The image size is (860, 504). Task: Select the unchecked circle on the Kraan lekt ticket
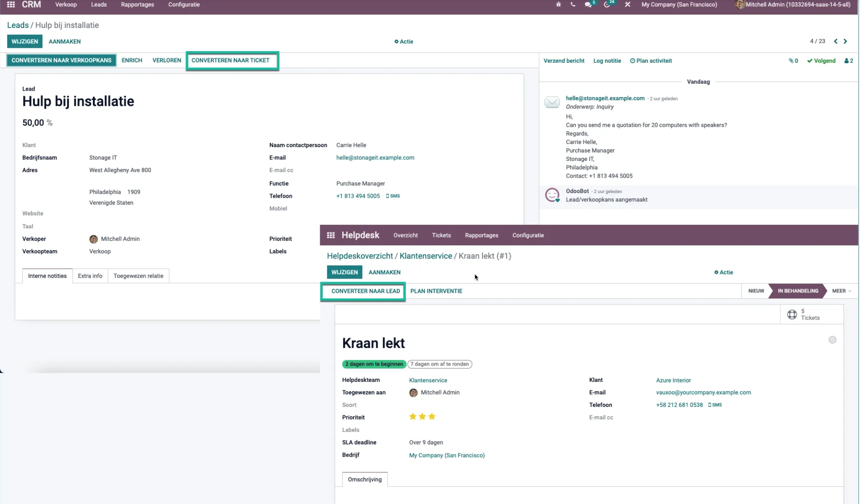pyautogui.click(x=832, y=340)
